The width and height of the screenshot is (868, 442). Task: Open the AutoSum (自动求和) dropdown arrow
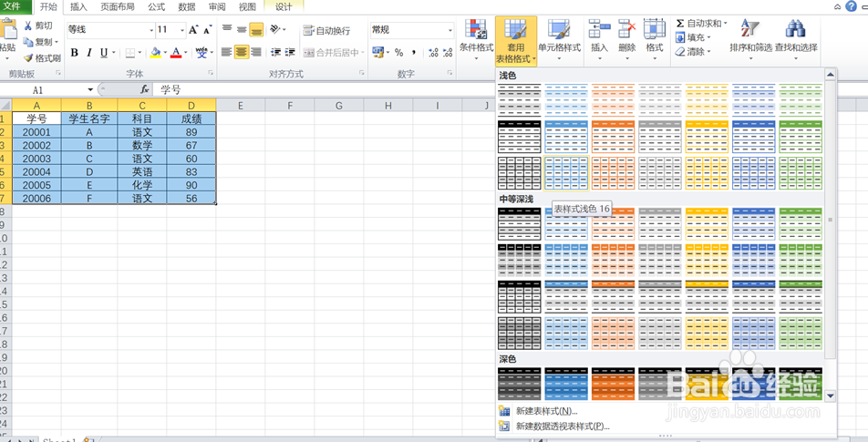(725, 23)
